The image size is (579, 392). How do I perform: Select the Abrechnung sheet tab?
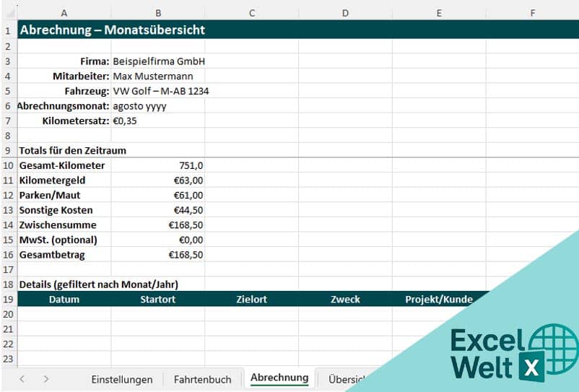[279, 378]
